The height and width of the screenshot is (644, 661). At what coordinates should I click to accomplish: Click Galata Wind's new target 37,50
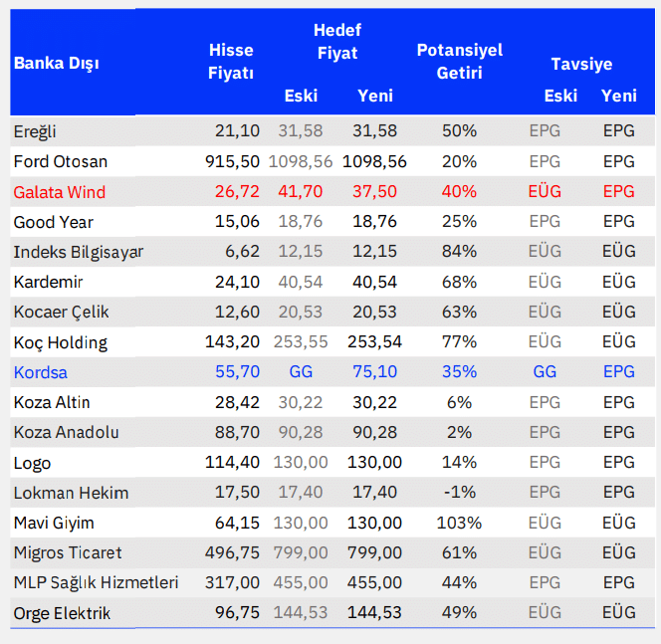[x=374, y=192]
